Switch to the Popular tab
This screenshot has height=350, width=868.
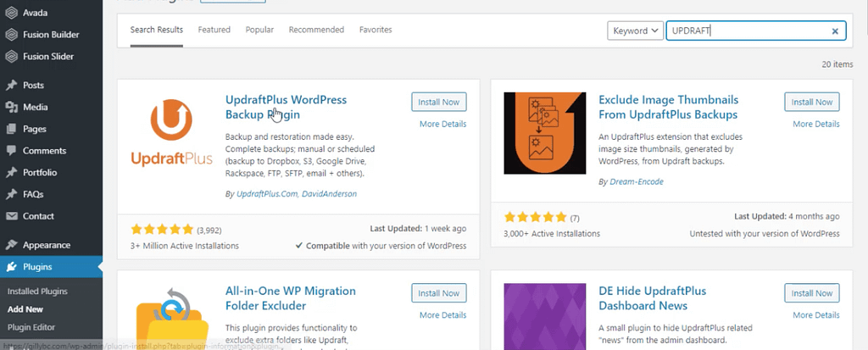[259, 30]
